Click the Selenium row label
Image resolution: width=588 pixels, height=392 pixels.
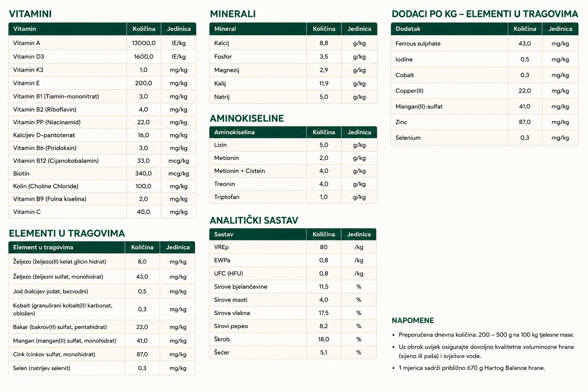408,138
